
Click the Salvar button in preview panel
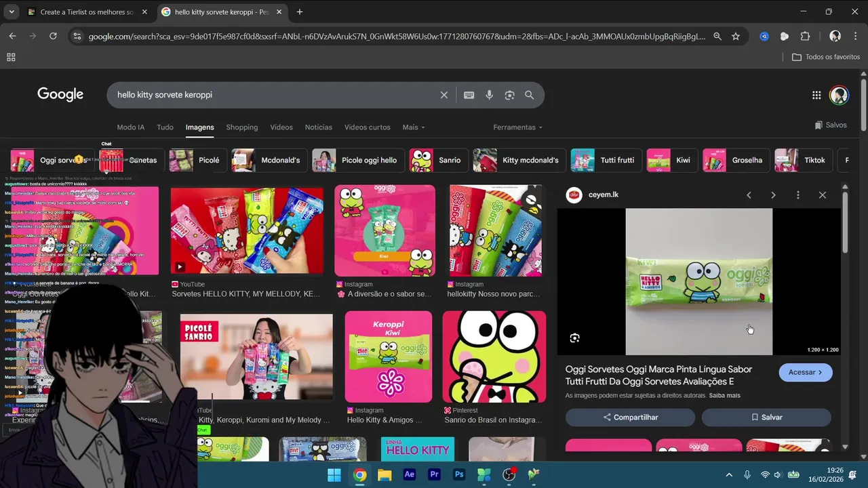pos(766,418)
